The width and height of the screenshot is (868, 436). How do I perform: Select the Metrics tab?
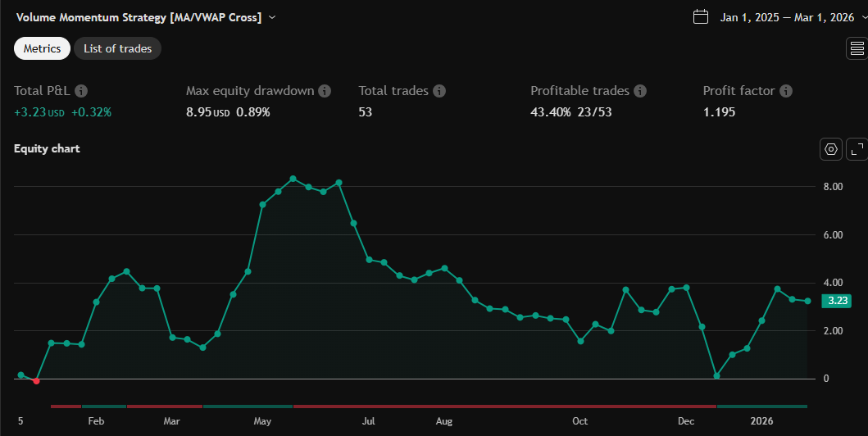tap(42, 48)
